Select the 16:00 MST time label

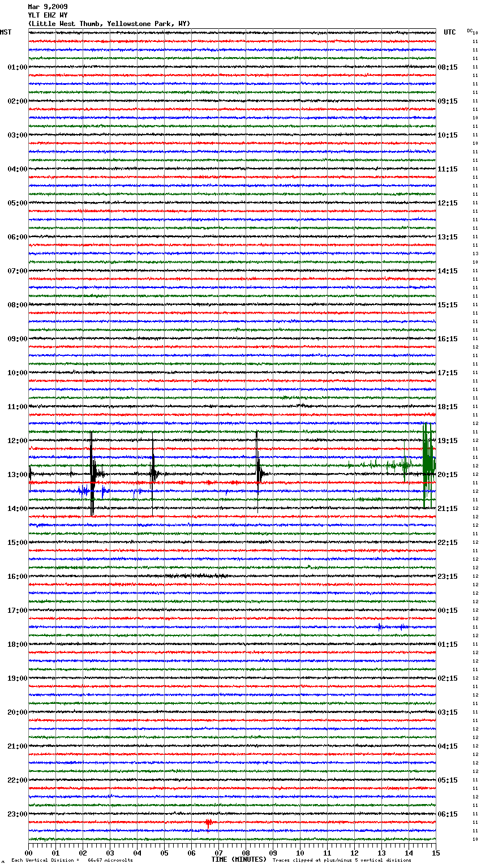pos(18,577)
